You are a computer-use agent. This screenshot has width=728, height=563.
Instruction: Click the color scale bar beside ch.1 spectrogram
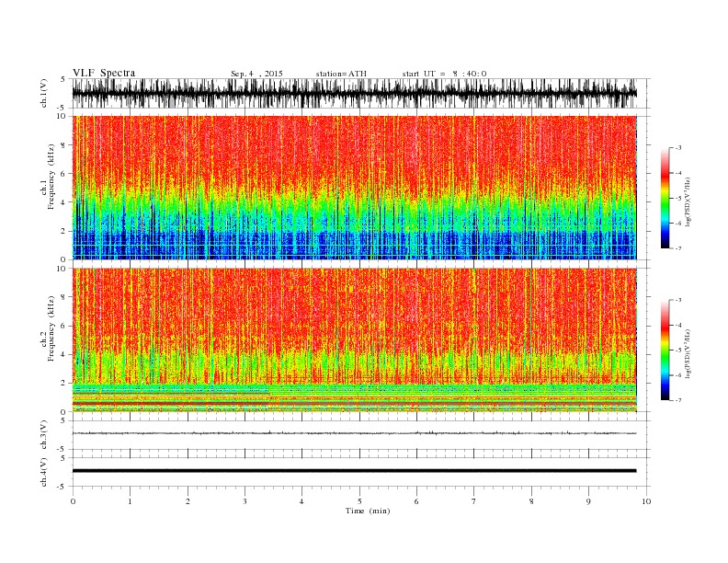coord(665,198)
